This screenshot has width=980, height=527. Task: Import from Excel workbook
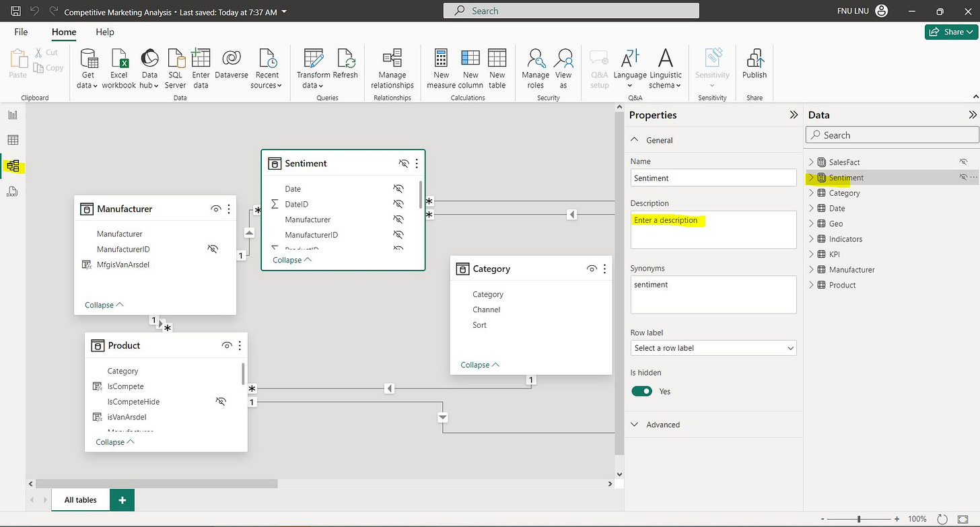[119, 69]
